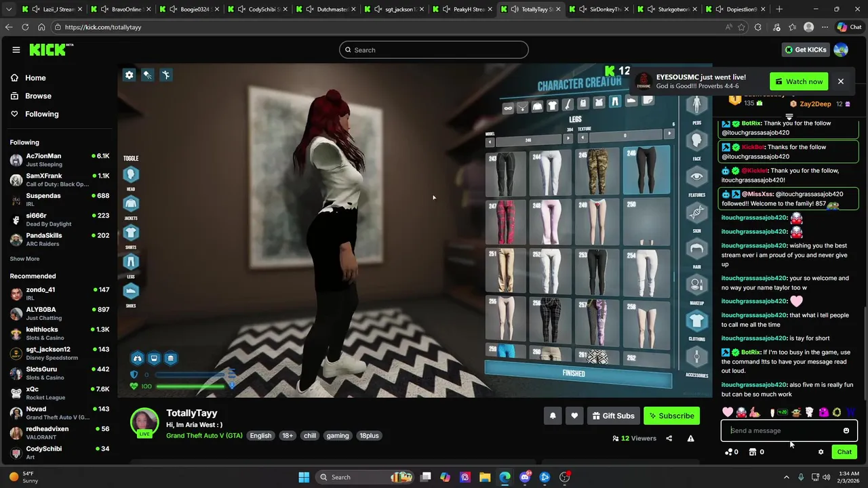Choose leg model 243 black pants
868x488 pixels.
(x=506, y=174)
